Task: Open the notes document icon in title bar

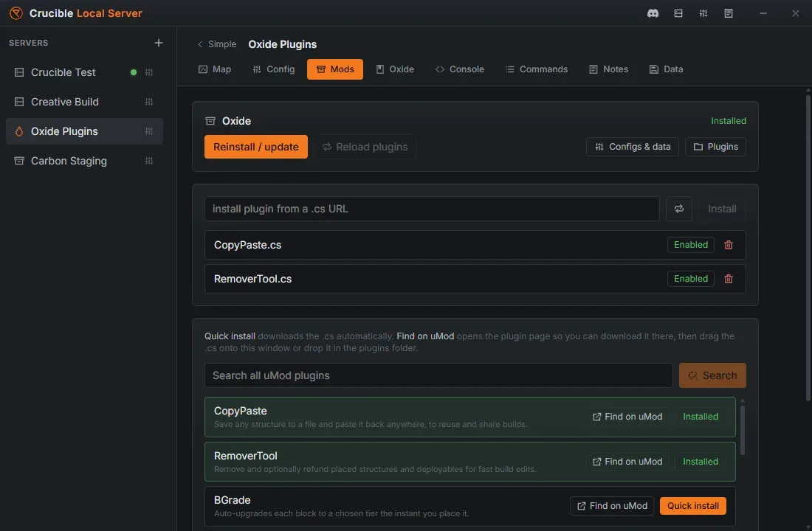Action: point(728,13)
